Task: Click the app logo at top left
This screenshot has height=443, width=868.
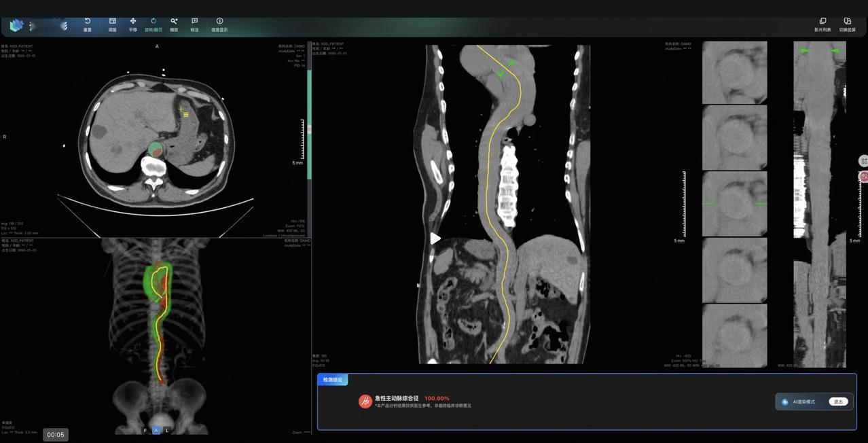Action: click(16, 26)
